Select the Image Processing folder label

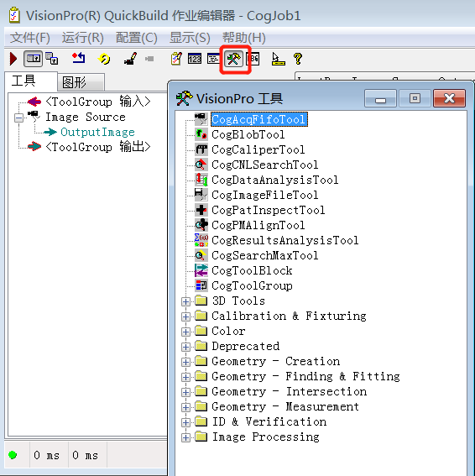pyautogui.click(x=265, y=437)
